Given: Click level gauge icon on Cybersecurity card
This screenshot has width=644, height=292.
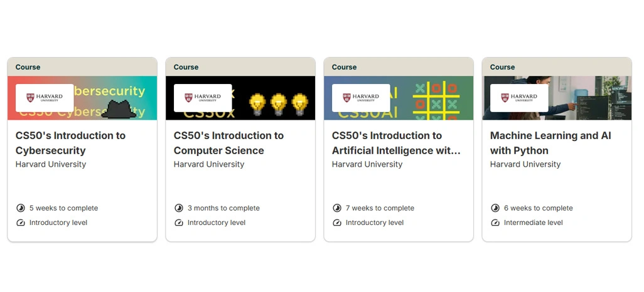Looking at the screenshot, I should click(20, 222).
